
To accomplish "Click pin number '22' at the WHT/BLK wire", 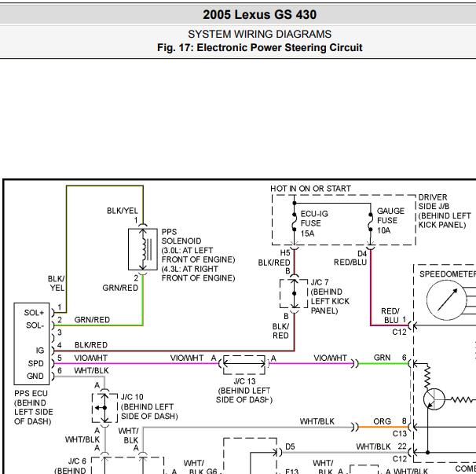I will (402, 446).
